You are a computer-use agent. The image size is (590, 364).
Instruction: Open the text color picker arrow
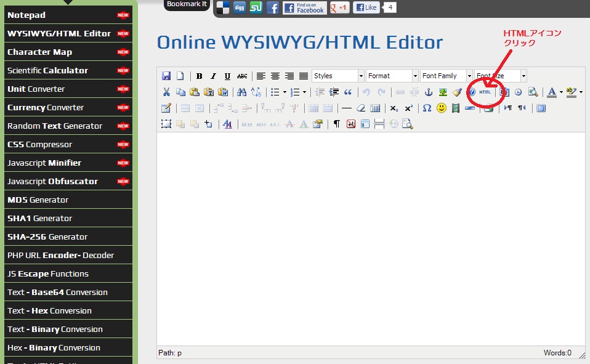coord(561,92)
